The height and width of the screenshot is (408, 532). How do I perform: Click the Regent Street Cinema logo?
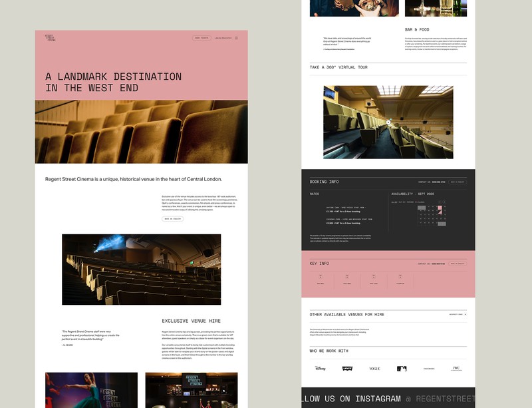pyautogui.click(x=51, y=39)
